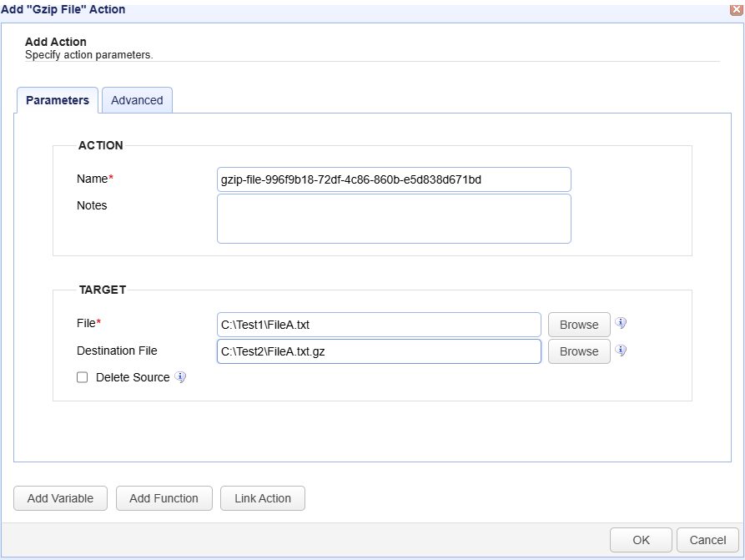Click inside the Notes text area
Viewport: 745px width, 560px height.
(x=394, y=219)
